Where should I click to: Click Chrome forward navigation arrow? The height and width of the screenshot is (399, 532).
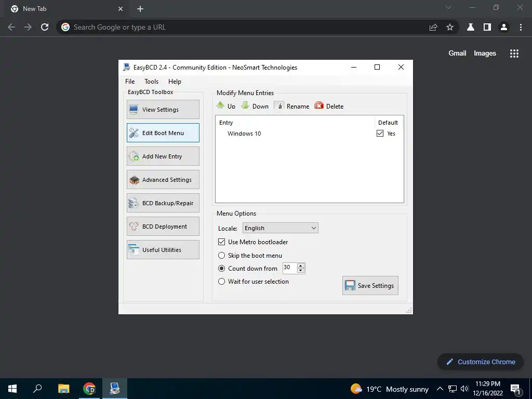tap(28, 27)
